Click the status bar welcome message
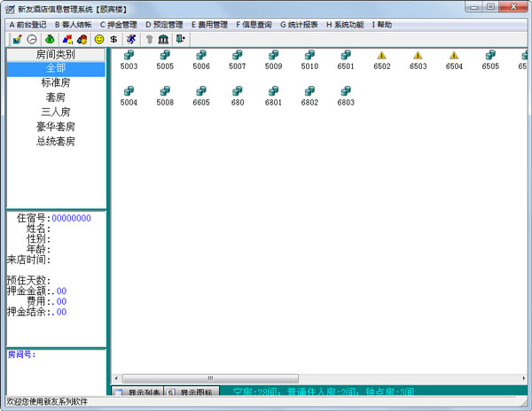 (x=47, y=402)
